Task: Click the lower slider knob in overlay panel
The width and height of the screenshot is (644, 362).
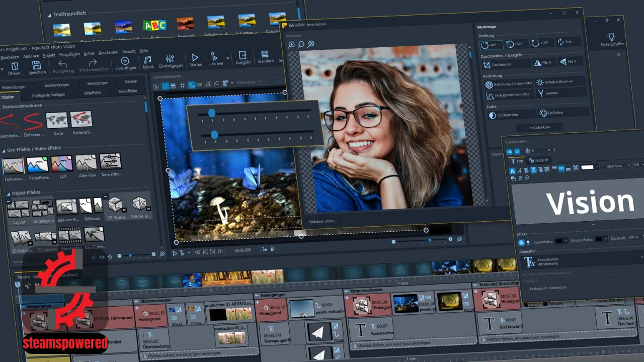Action: (214, 135)
